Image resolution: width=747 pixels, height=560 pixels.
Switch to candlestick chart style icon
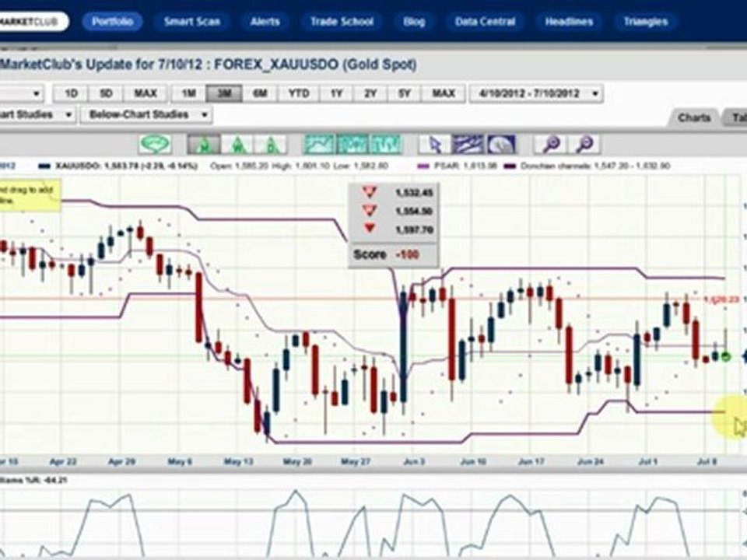(x=352, y=145)
